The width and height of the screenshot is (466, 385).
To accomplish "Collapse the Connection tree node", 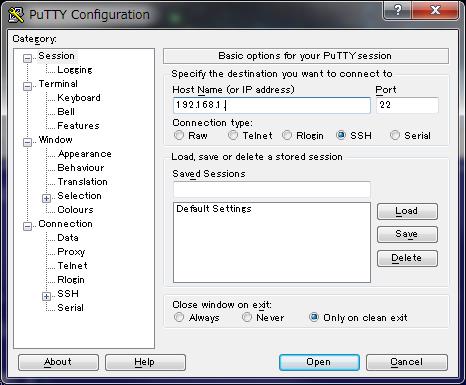I will click(x=27, y=226).
